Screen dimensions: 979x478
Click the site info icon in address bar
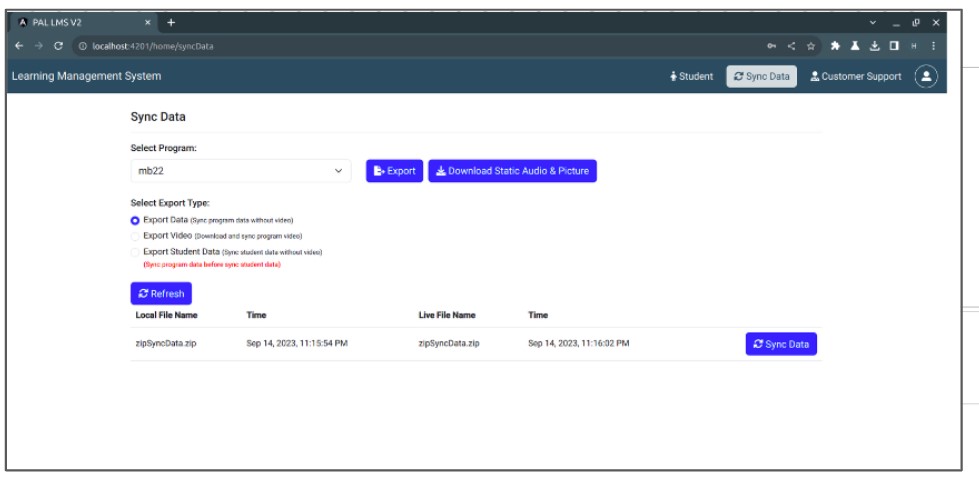click(82, 46)
